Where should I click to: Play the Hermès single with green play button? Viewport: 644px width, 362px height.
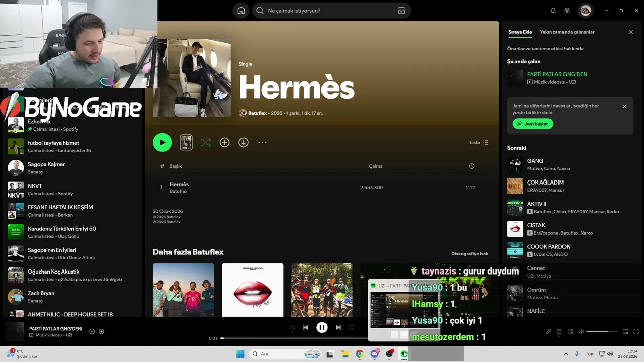162,142
